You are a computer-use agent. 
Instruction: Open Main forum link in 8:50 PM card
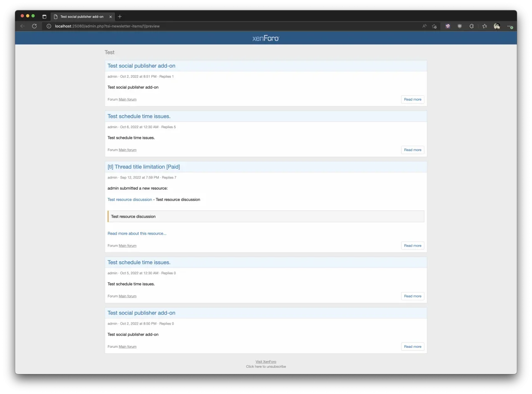point(128,347)
